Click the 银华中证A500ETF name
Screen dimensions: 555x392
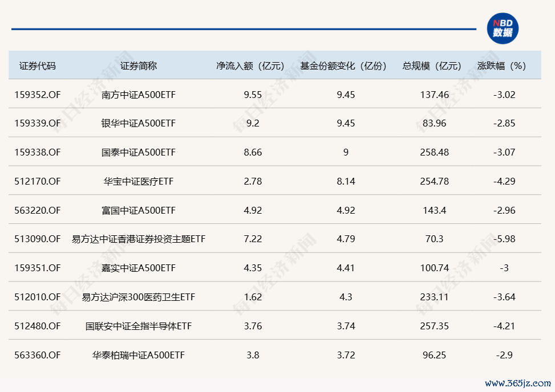coord(139,124)
